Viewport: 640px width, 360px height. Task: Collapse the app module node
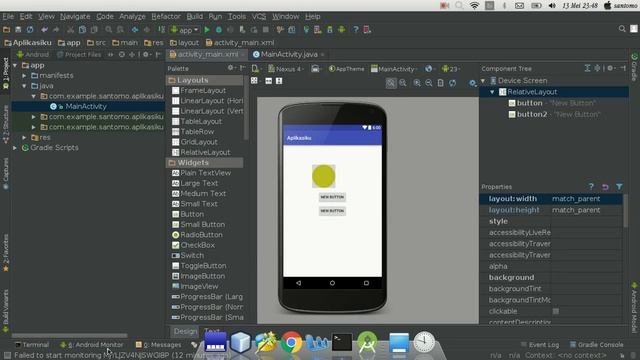[x=15, y=65]
